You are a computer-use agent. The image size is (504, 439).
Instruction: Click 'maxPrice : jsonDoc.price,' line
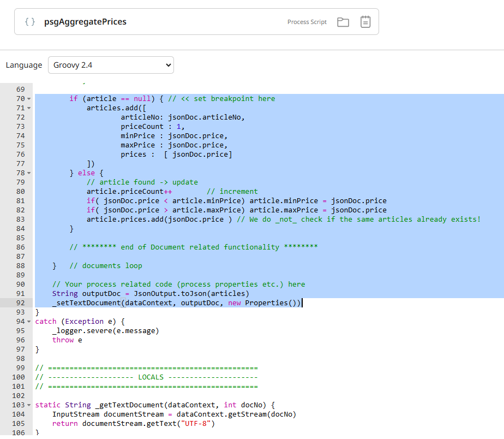tap(174, 145)
